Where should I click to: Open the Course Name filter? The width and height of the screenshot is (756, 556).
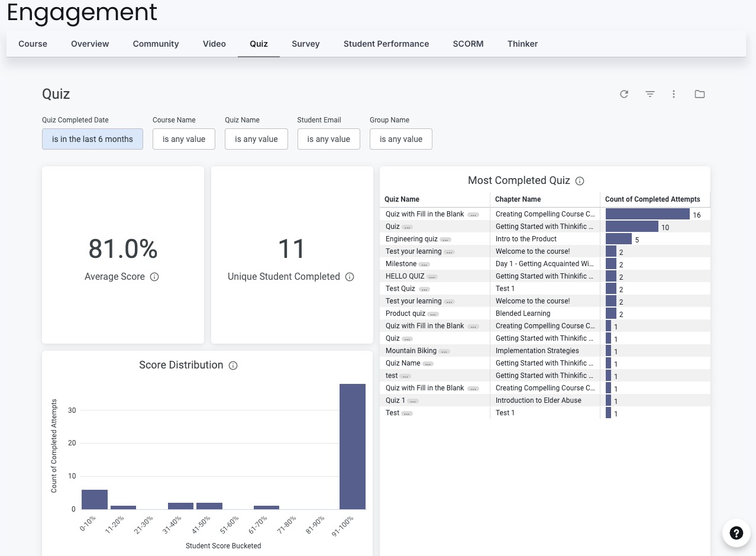184,139
